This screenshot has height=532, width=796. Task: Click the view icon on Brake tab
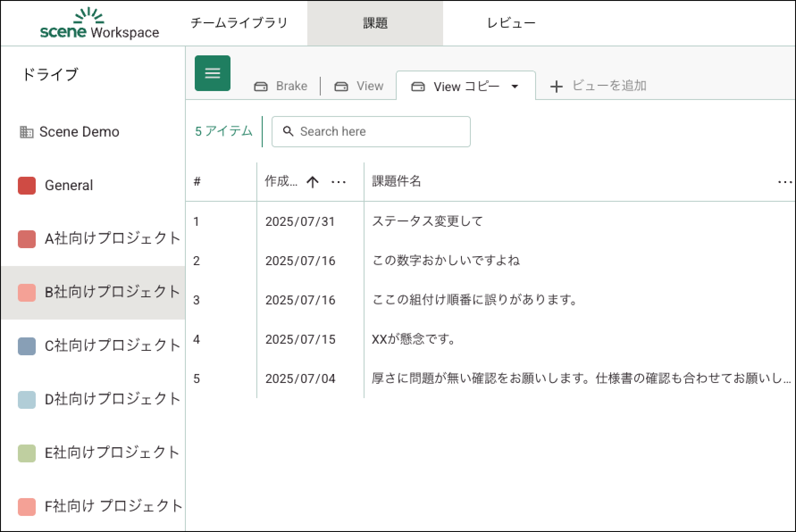coord(260,86)
